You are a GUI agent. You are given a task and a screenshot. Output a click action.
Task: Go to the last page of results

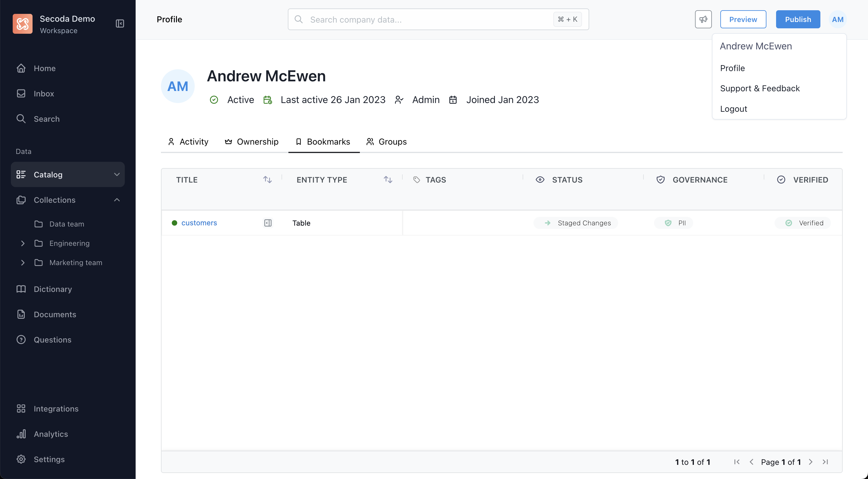point(825,462)
